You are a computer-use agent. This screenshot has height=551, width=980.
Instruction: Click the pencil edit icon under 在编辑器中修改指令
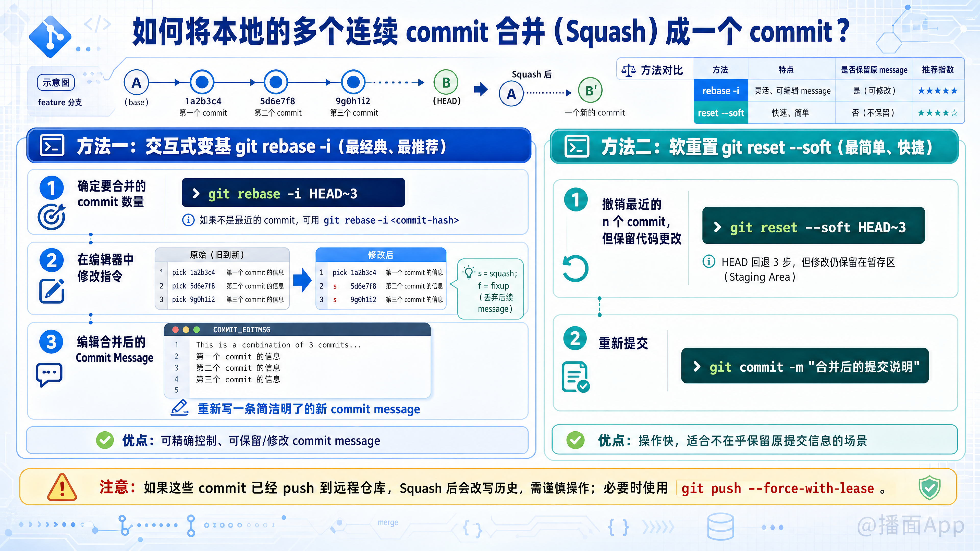point(52,291)
